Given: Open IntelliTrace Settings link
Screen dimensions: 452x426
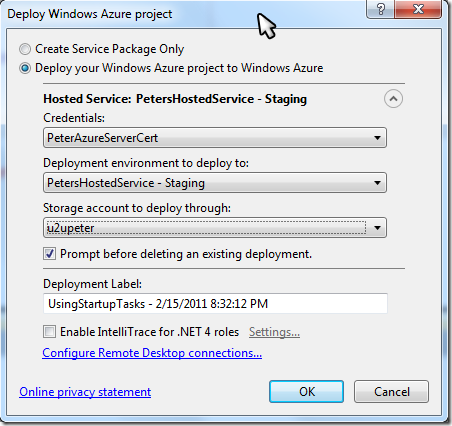Looking at the screenshot, I should [x=274, y=332].
